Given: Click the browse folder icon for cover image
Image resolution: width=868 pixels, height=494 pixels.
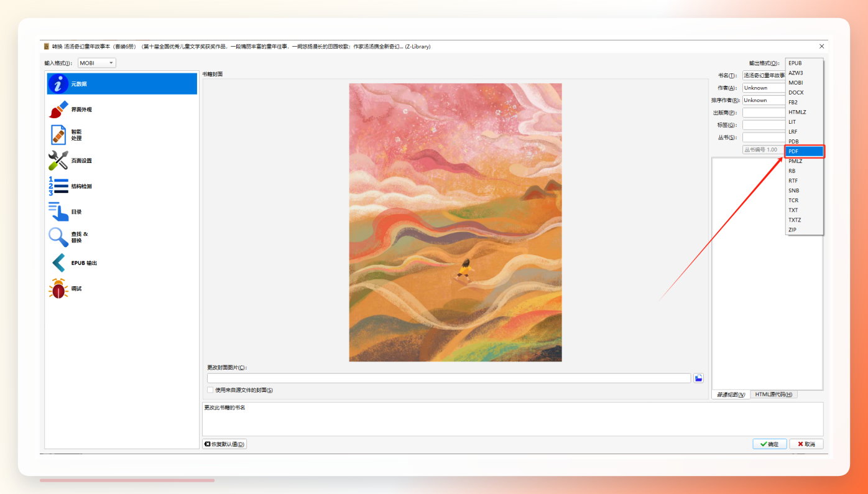Looking at the screenshot, I should click(699, 378).
